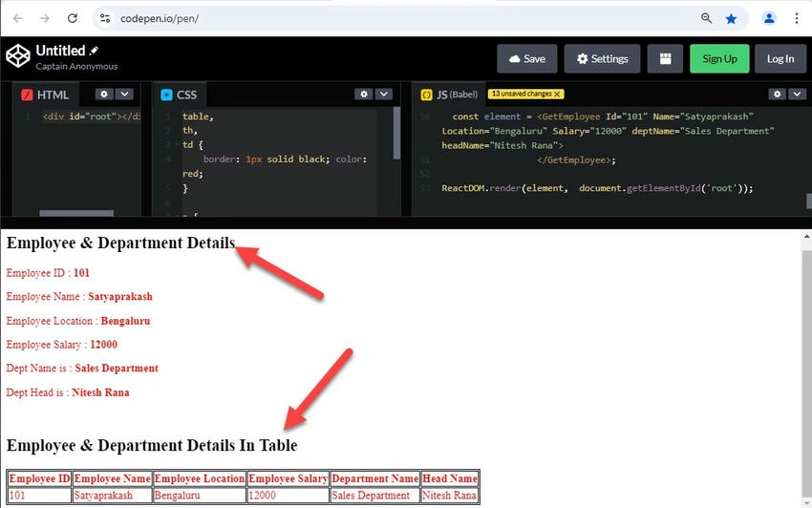Expand JS editor dropdown arrow
The image size is (812, 508).
click(797, 94)
